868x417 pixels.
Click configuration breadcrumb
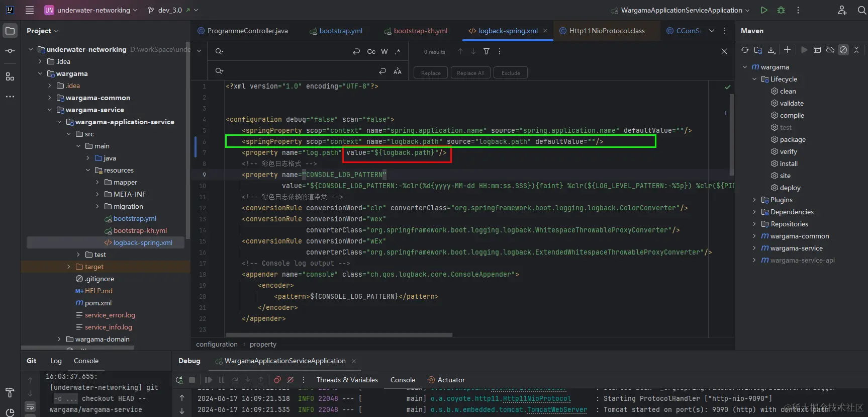(x=217, y=344)
